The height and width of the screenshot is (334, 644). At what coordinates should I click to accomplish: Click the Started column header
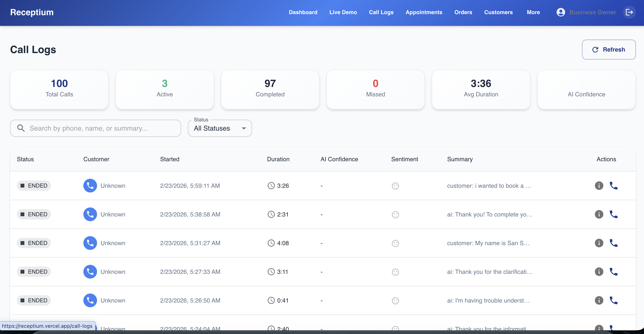pyautogui.click(x=169, y=159)
